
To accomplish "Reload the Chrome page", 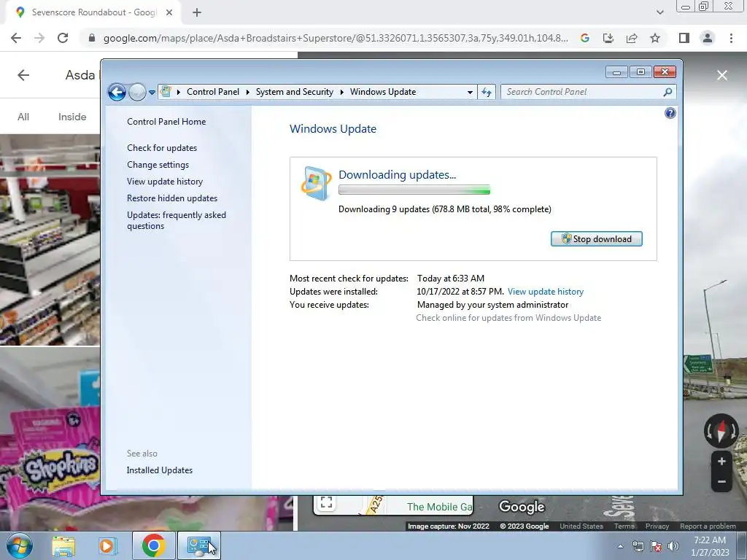I will [63, 38].
